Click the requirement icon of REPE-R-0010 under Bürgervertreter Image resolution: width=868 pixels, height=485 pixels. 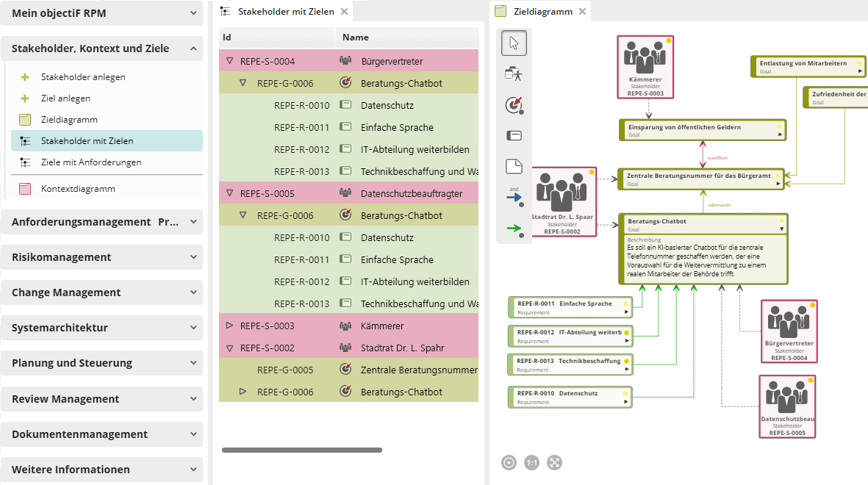pos(345,104)
